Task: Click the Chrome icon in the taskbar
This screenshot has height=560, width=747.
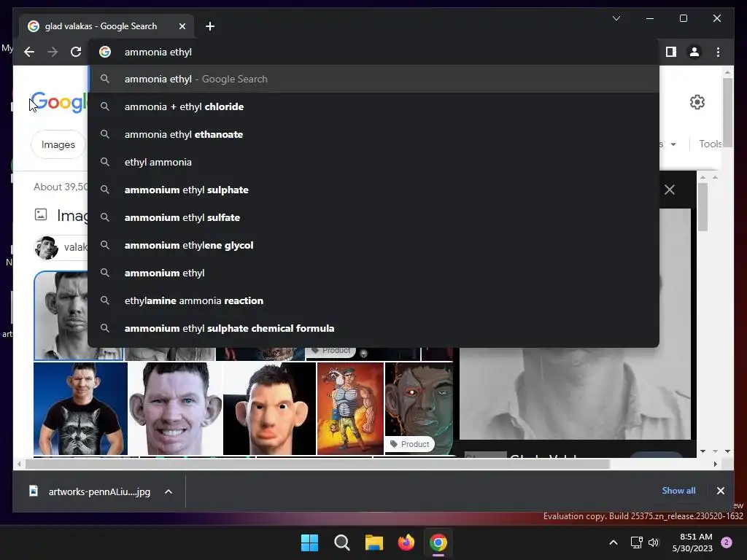Action: [x=438, y=542]
